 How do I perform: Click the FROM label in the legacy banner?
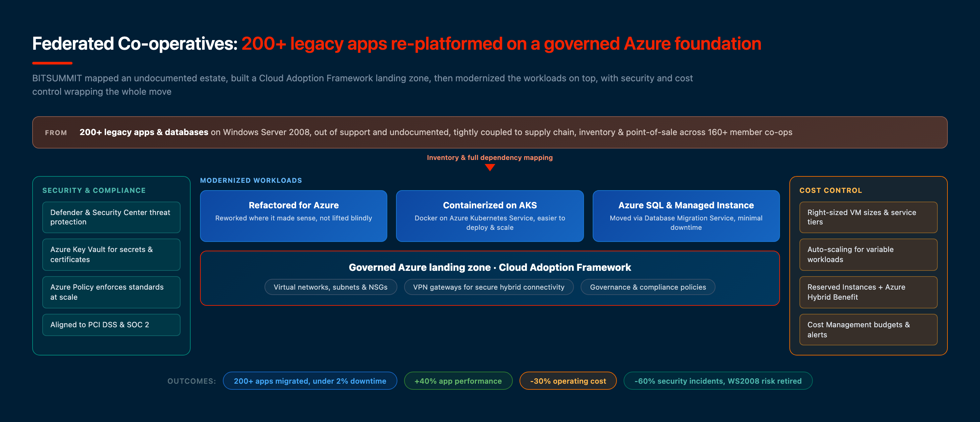click(56, 132)
